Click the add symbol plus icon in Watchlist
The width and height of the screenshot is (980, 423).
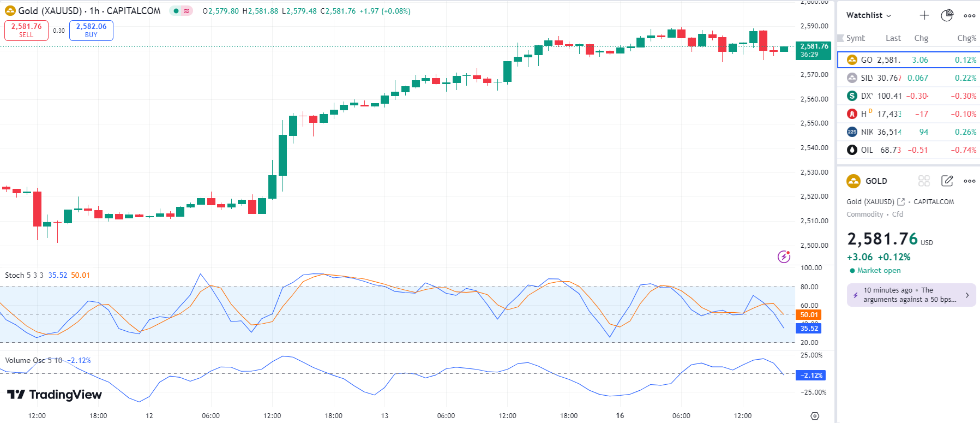click(924, 15)
